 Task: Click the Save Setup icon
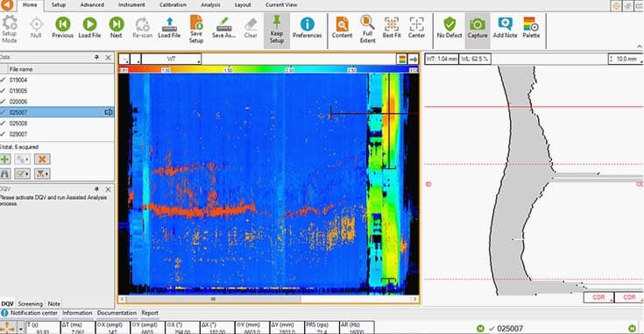196,23
